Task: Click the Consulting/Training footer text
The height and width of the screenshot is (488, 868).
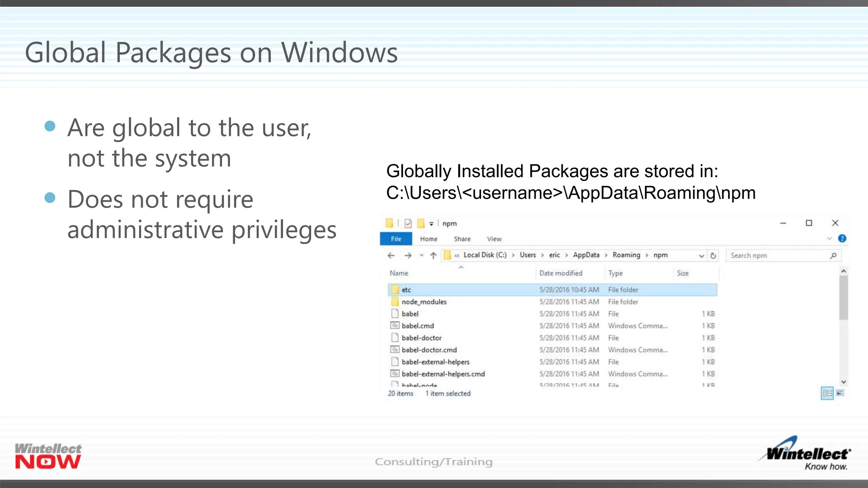Action: point(434,462)
